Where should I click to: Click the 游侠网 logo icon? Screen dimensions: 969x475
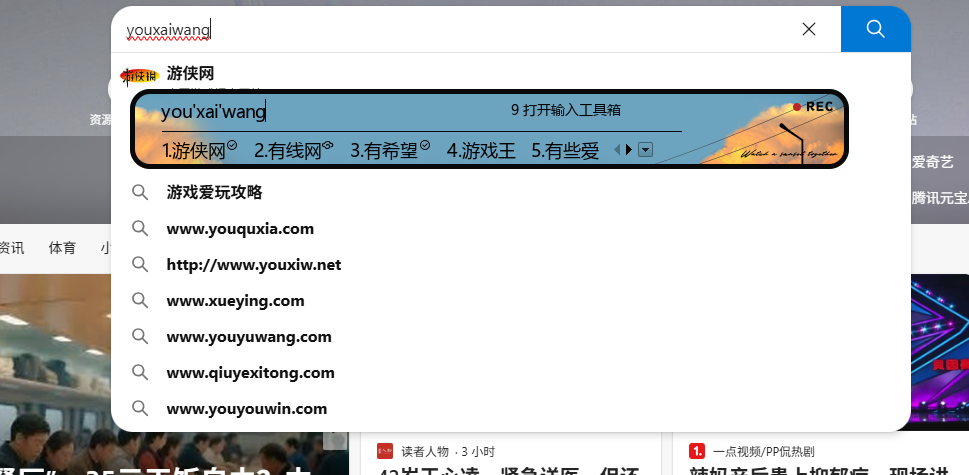[140, 76]
